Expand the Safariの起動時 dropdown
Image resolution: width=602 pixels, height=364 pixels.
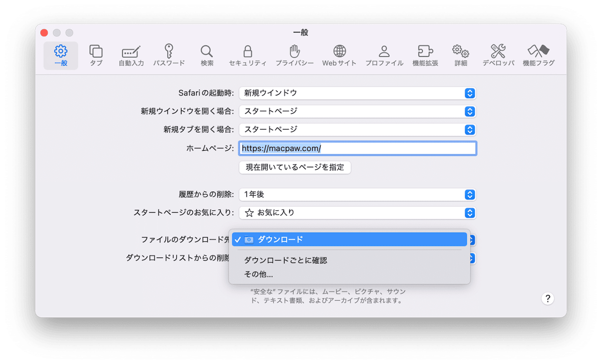(357, 93)
